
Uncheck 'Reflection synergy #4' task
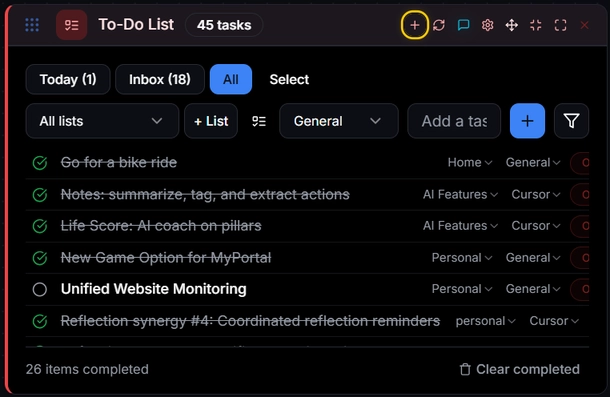point(40,321)
